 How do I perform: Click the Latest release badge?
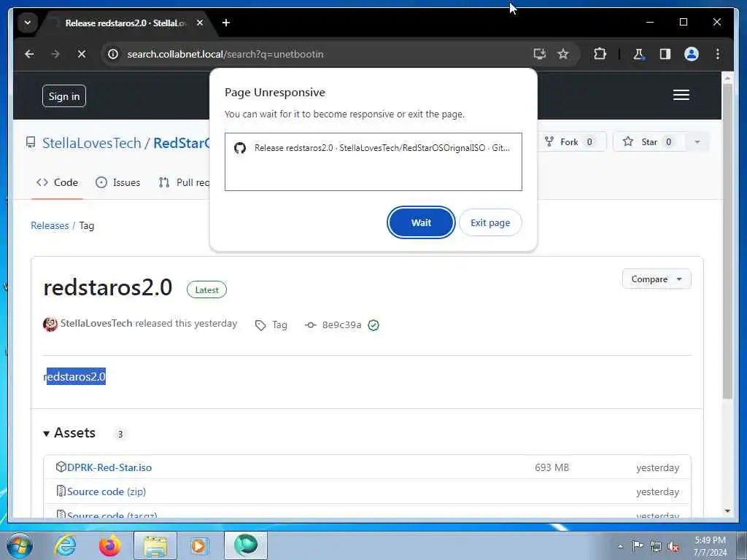(206, 289)
